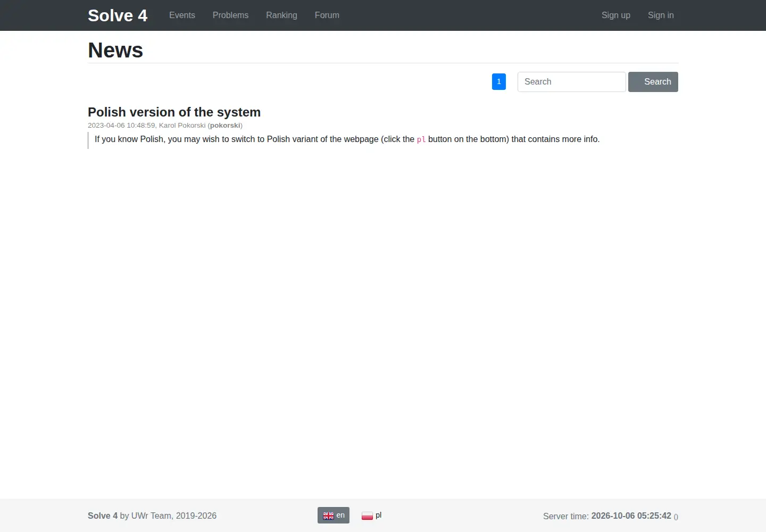The image size is (766, 532).
Task: View the Ranking page
Action: point(281,15)
